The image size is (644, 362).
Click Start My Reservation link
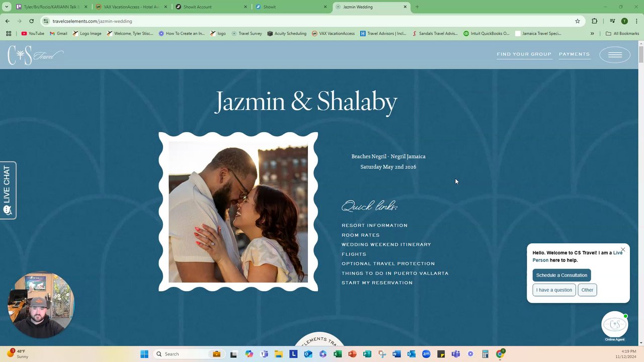click(x=377, y=283)
